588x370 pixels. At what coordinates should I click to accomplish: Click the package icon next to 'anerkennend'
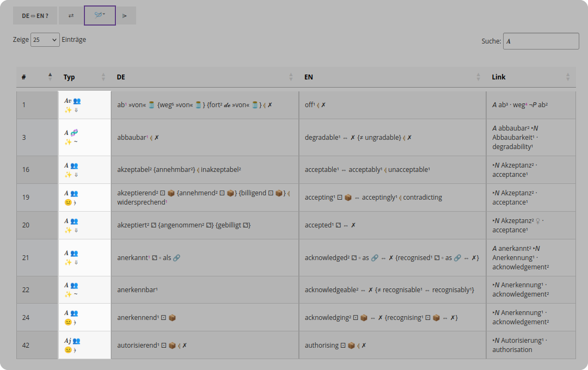172,318
